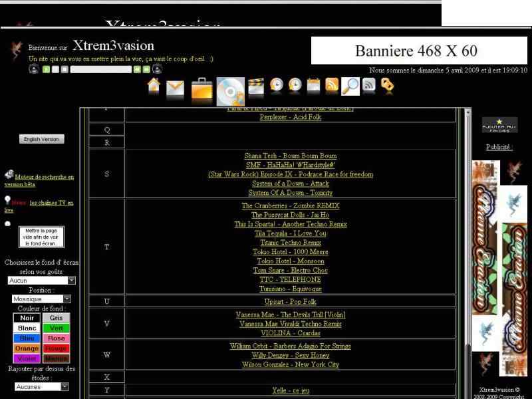
Task: Click the music player progress bar
Action: [x=100, y=69]
